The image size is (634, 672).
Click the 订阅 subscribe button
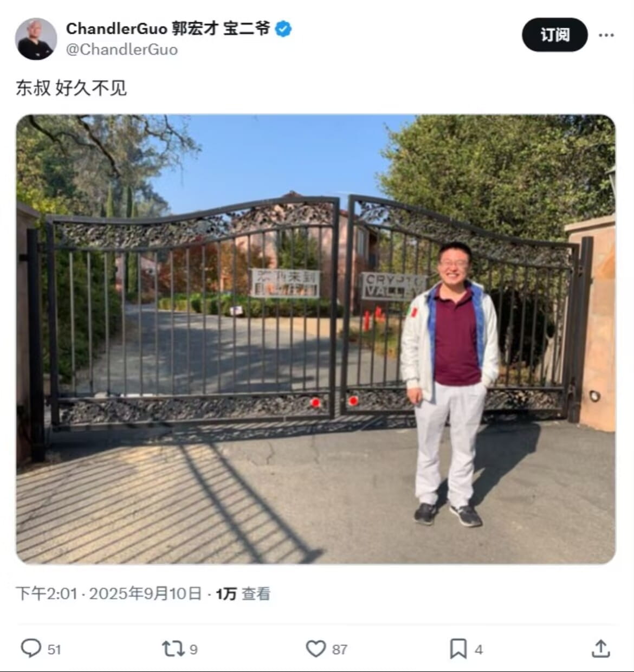click(555, 35)
